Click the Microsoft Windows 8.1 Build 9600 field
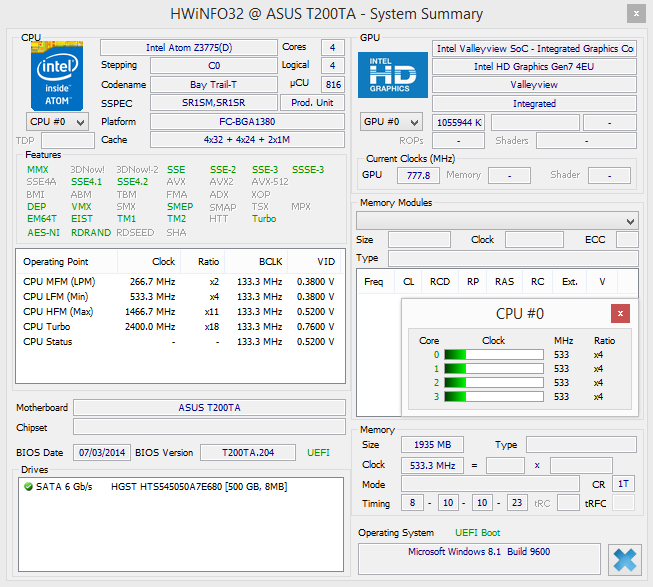This screenshot has width=653, height=587. (x=479, y=559)
